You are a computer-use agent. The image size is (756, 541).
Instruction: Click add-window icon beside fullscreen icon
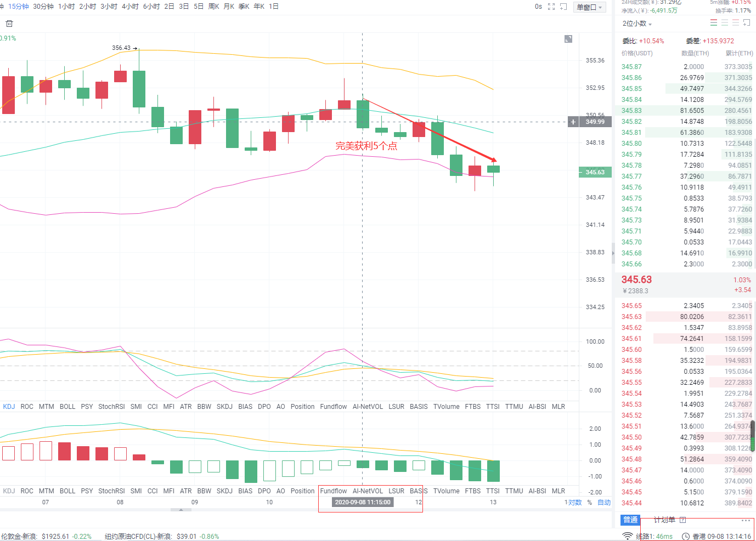click(x=563, y=7)
